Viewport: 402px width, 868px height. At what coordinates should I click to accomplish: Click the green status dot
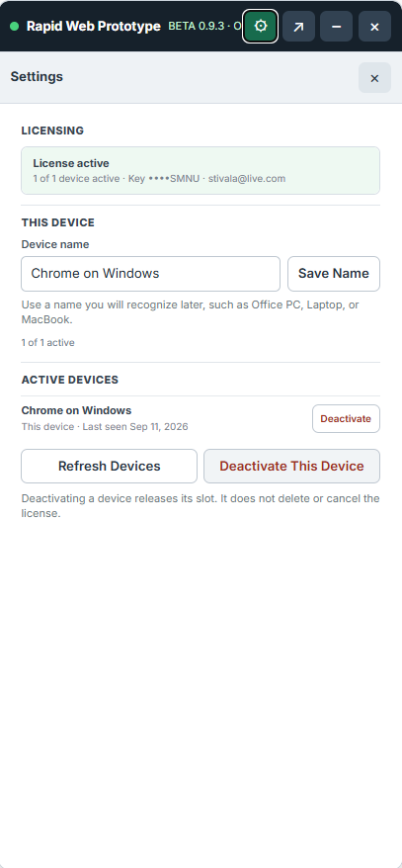(x=15, y=26)
